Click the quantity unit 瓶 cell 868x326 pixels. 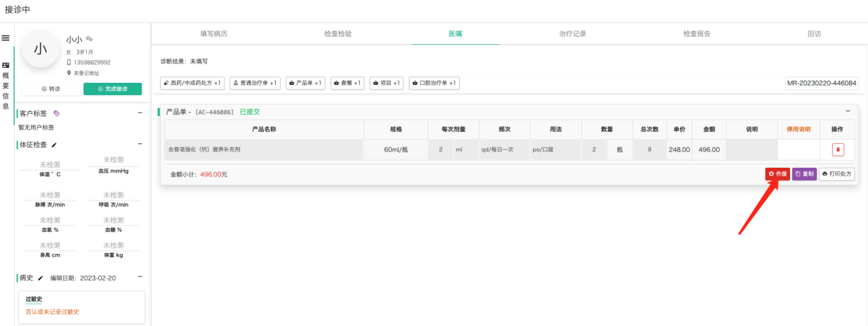[x=619, y=149]
